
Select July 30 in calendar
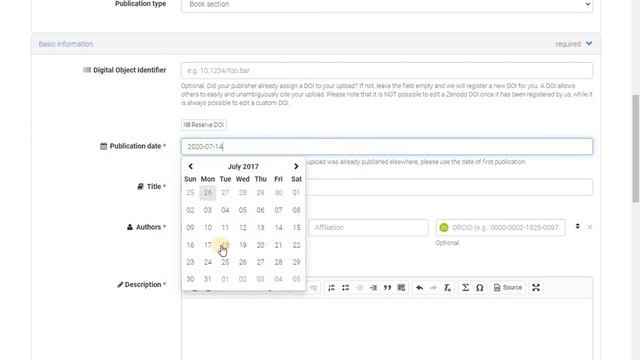coord(190,279)
